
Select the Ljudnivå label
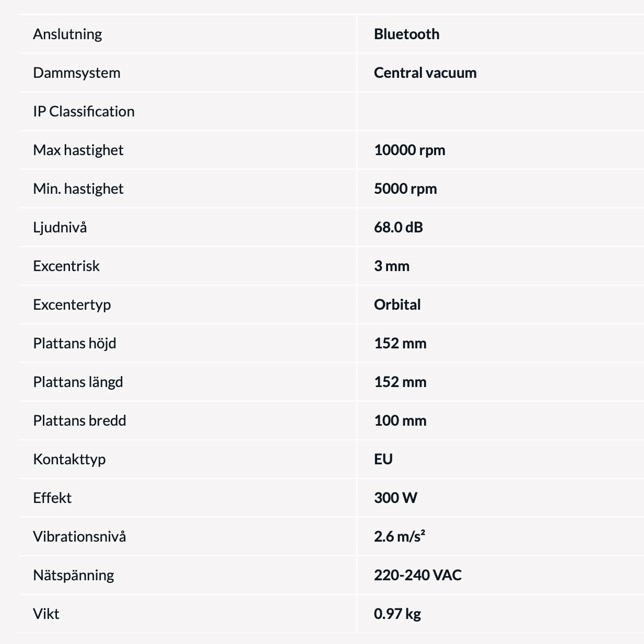pyautogui.click(x=60, y=227)
